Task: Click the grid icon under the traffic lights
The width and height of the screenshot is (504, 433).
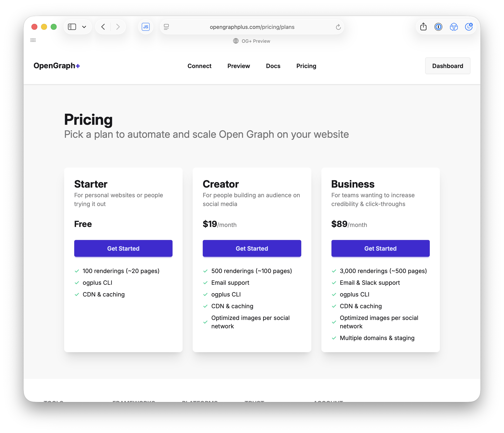Action: click(x=33, y=40)
